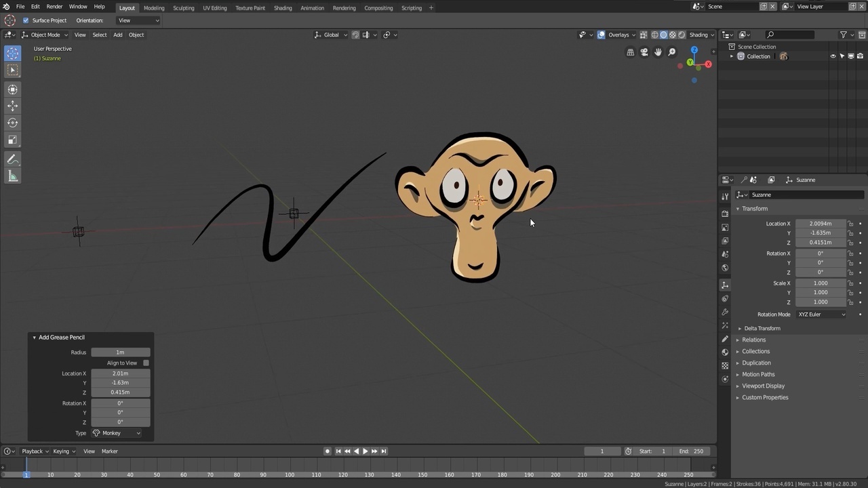Select the Annotate tool
The width and height of the screenshot is (868, 488).
pos(12,159)
